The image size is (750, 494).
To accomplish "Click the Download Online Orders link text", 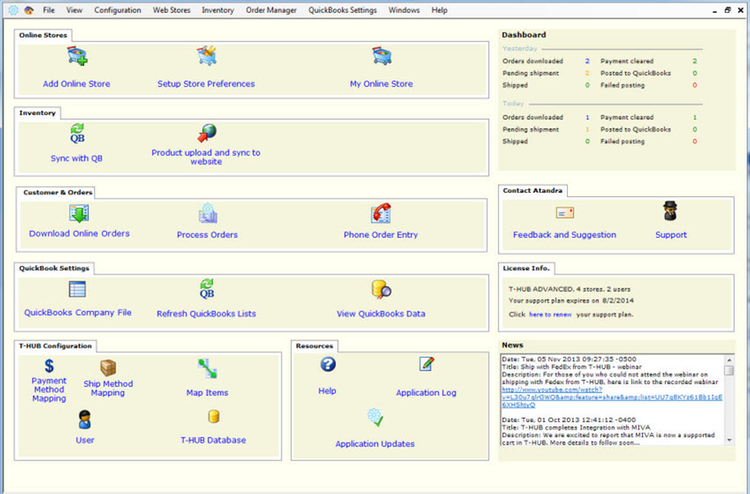I will click(x=79, y=233).
